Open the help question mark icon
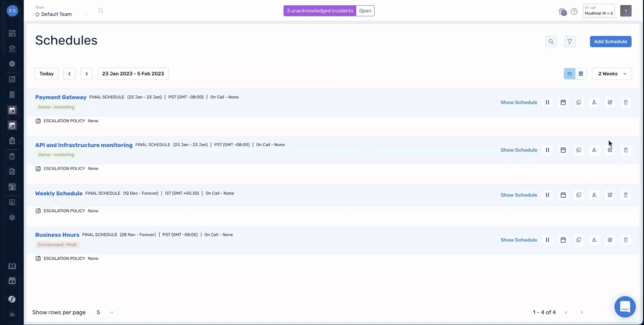Screen dimensions: 644x325 [574, 12]
